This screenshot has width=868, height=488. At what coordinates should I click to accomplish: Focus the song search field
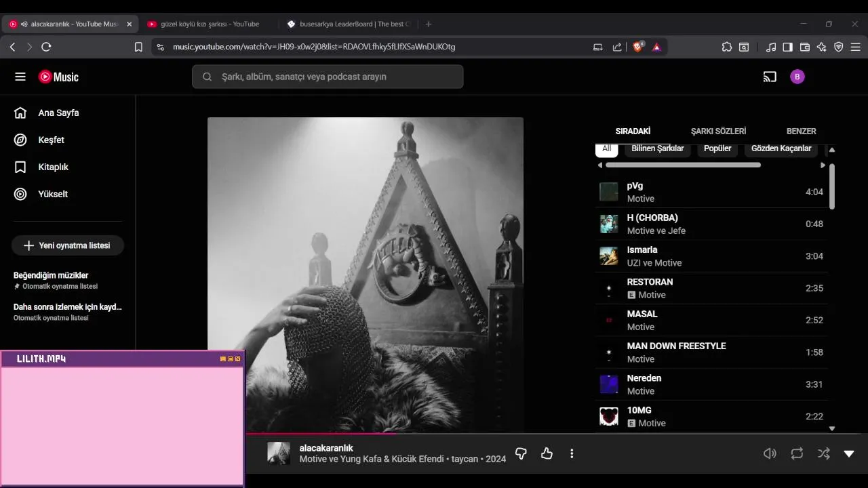pos(328,77)
